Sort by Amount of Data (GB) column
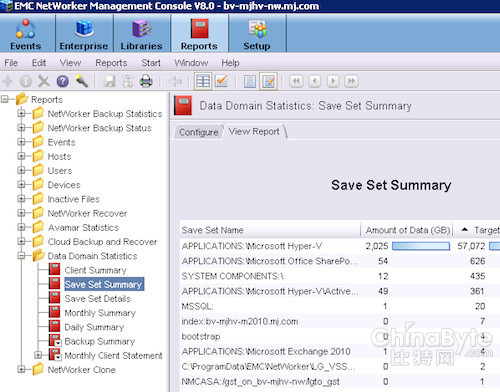 tap(407, 230)
